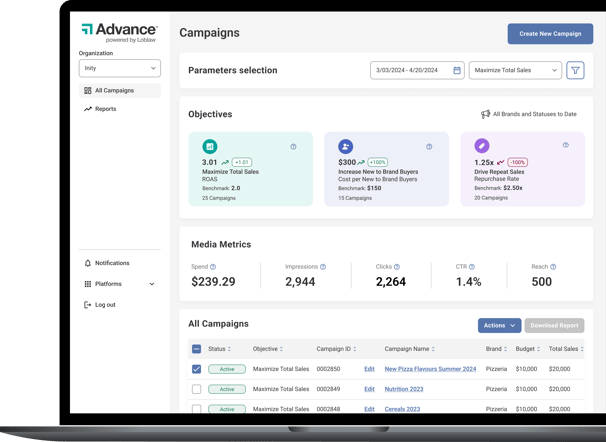Sort table by Campaign Name column arrows

(433, 349)
